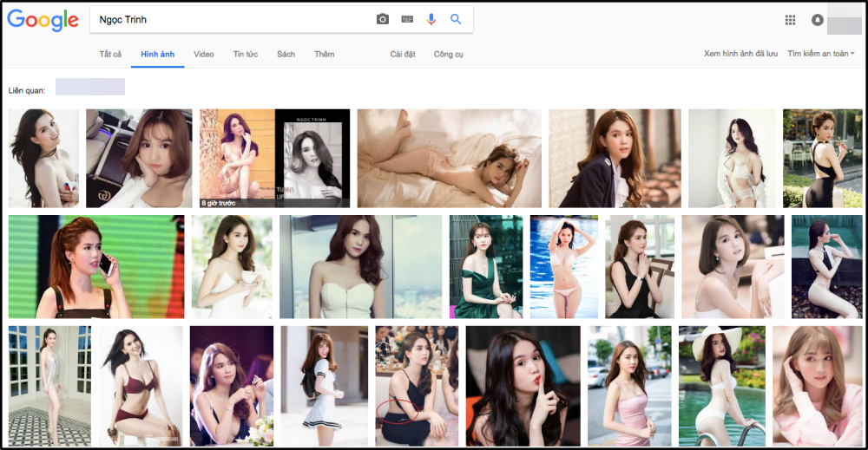The height and width of the screenshot is (450, 868).
Task: Open thumbnail labeled 8 giờ trước
Action: pyautogui.click(x=274, y=158)
